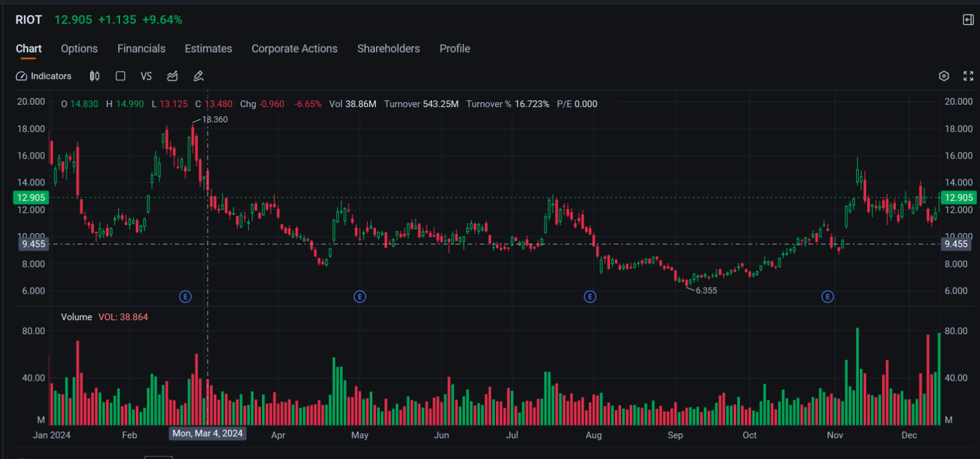Click the Chg -0.960 value
This screenshot has width=980, height=459.
(262, 104)
